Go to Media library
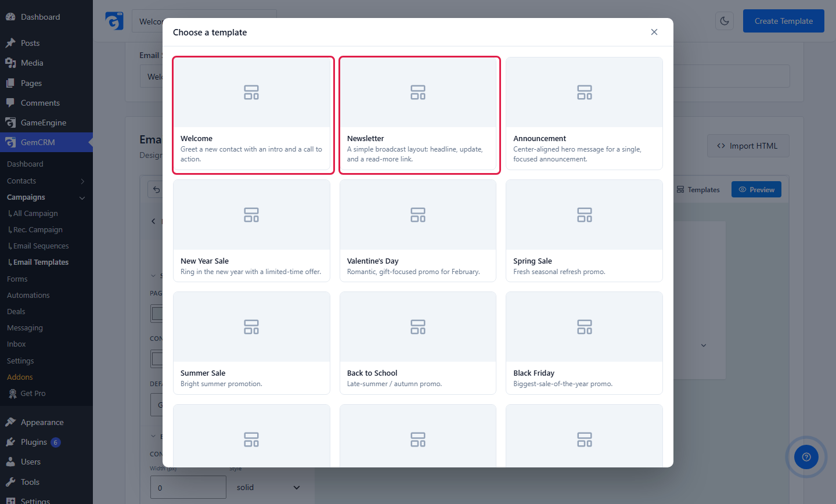The image size is (836, 504). click(x=46, y=63)
